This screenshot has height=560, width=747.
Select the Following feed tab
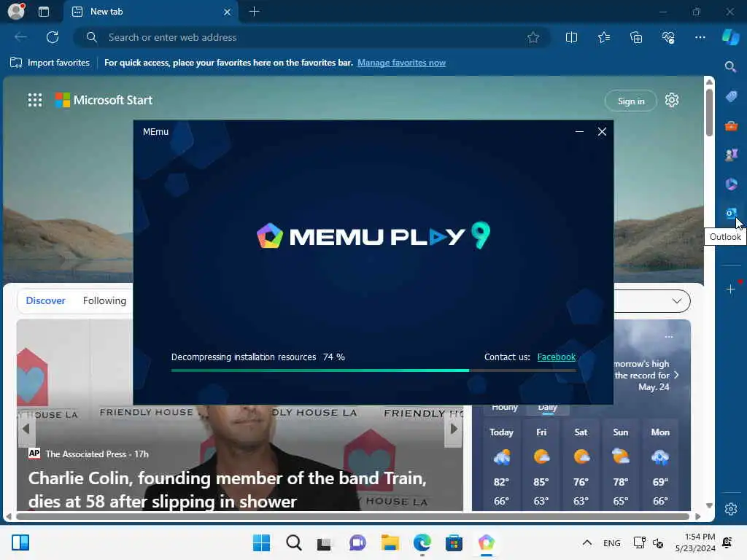pos(104,300)
